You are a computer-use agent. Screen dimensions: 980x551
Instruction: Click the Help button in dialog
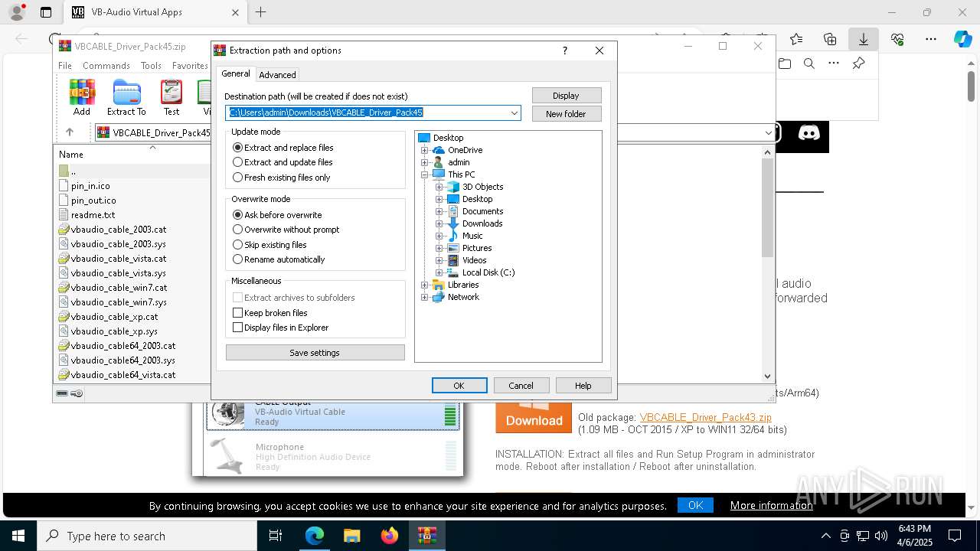pyautogui.click(x=583, y=386)
